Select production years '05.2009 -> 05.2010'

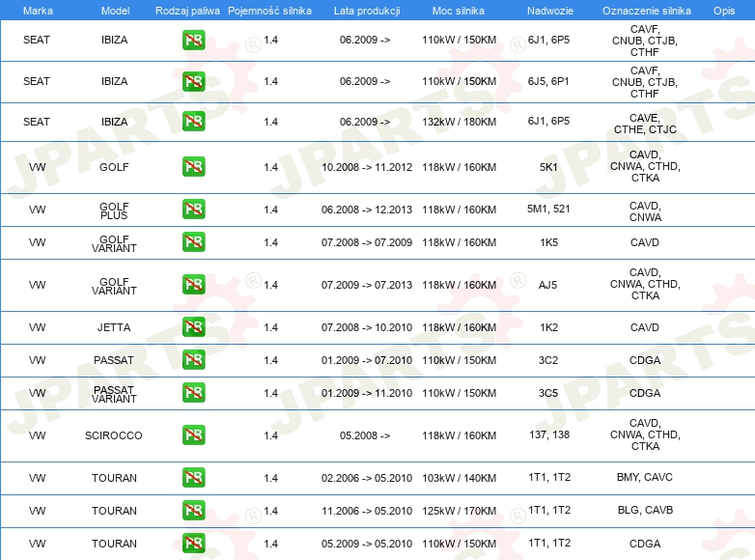367,544
